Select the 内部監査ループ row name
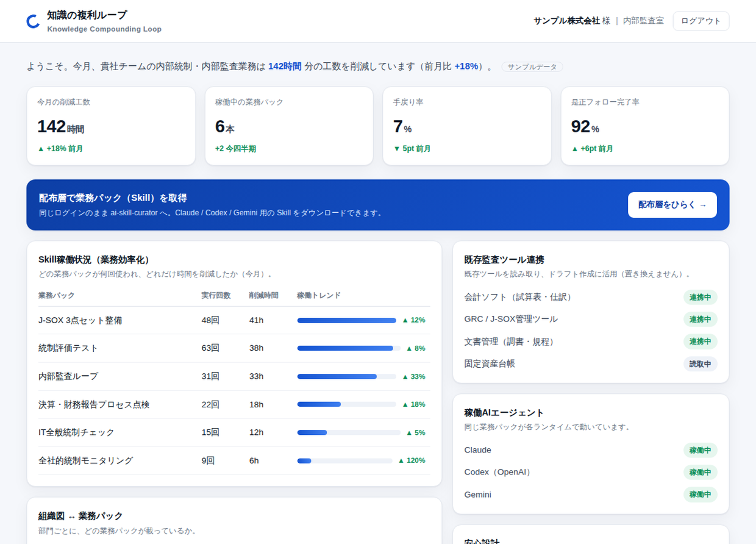The image size is (756, 544). [x=68, y=376]
